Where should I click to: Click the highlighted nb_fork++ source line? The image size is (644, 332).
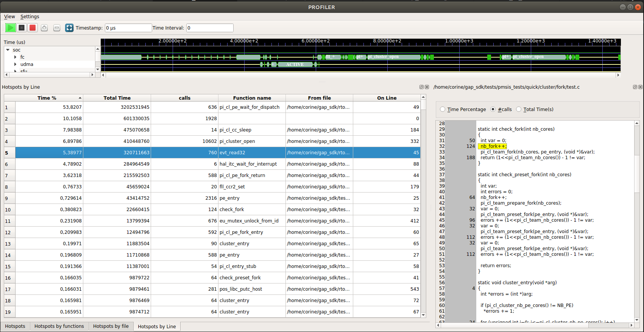(x=493, y=146)
